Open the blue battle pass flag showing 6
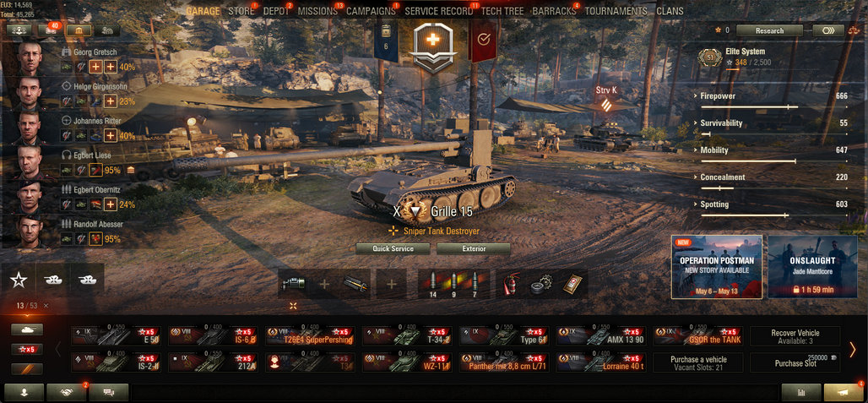The image size is (868, 403). [x=386, y=42]
